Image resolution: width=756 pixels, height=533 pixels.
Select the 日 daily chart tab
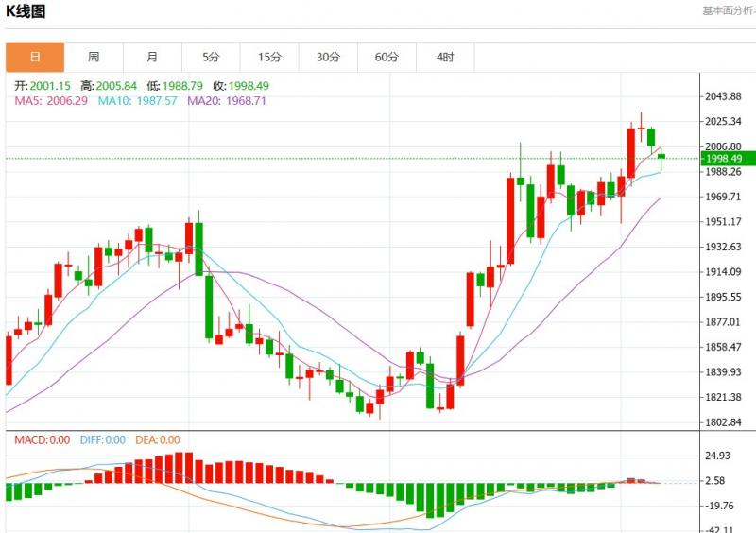pyautogui.click(x=35, y=58)
